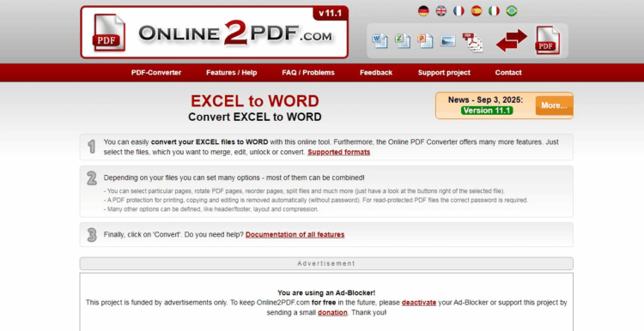The image size is (644, 331).
Task: Click 'Convert EXCEL to WORD' subtitle
Action: (255, 117)
